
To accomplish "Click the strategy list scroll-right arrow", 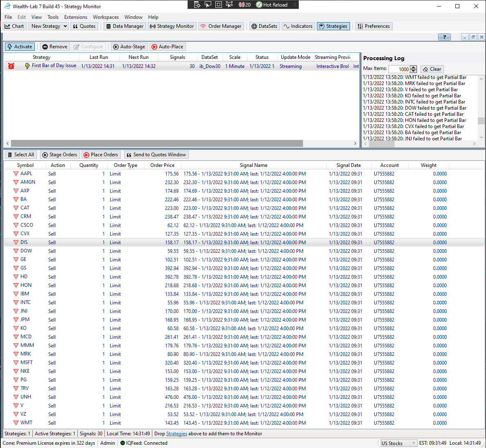I will (355, 144).
